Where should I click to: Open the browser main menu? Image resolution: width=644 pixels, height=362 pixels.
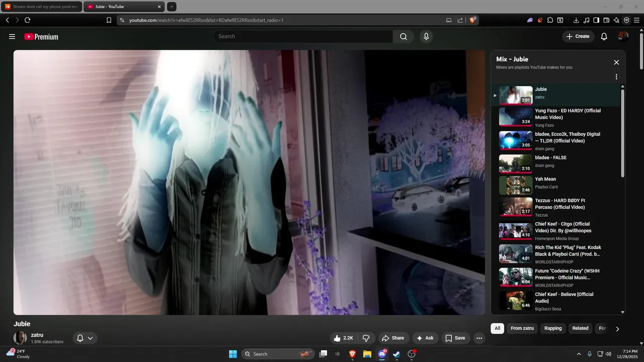coord(636,20)
